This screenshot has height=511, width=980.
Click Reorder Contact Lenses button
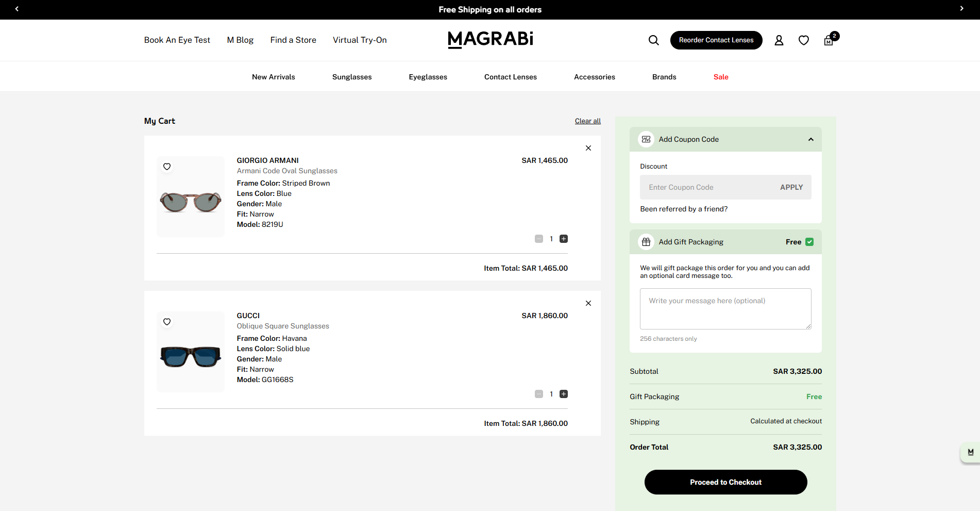point(716,40)
